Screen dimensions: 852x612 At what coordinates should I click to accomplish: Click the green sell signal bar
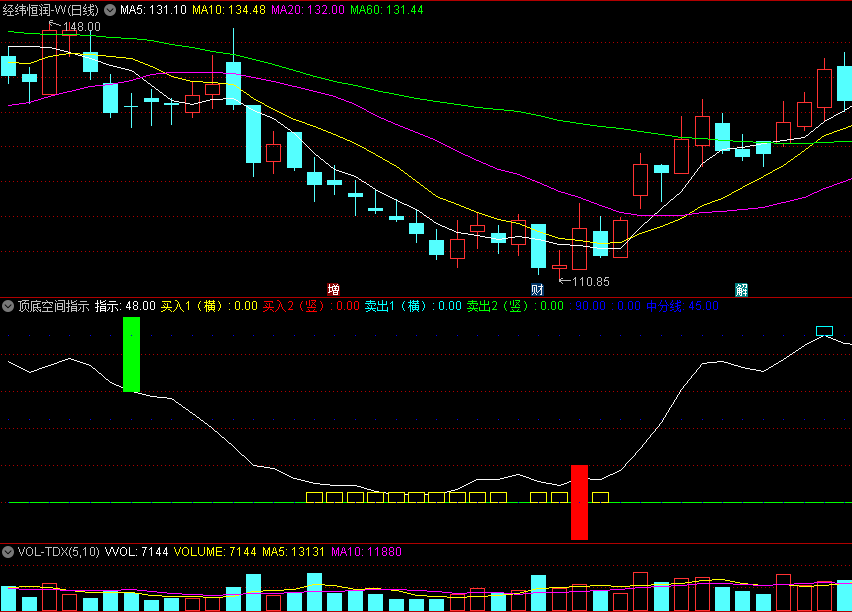coord(131,354)
